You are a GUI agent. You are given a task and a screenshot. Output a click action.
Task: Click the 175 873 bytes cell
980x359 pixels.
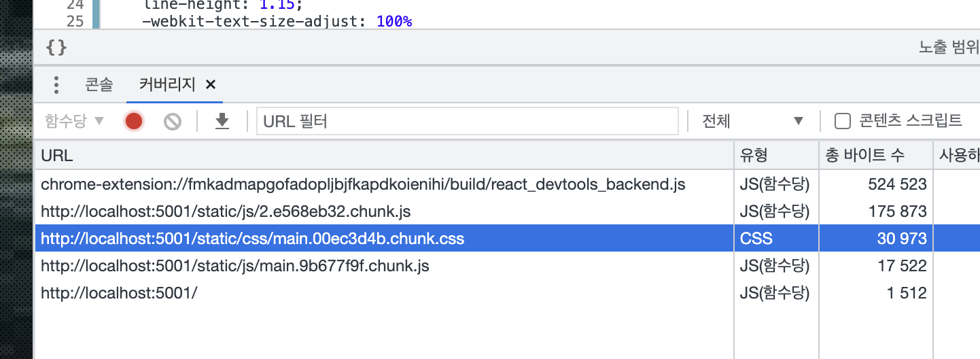[x=876, y=211]
